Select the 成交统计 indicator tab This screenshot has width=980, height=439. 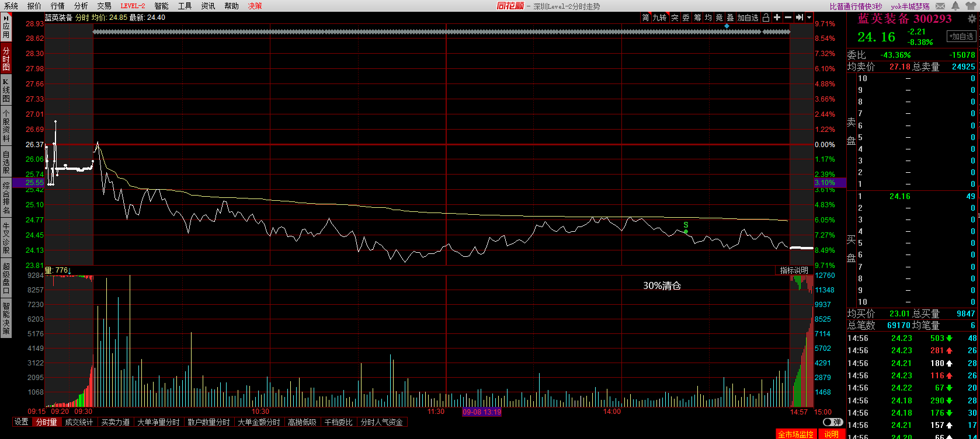pyautogui.click(x=79, y=422)
